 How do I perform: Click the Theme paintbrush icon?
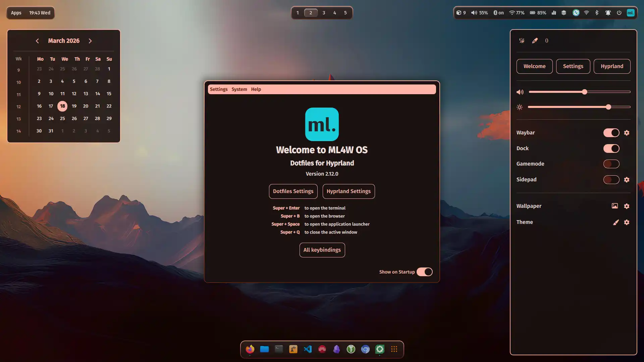pyautogui.click(x=615, y=222)
